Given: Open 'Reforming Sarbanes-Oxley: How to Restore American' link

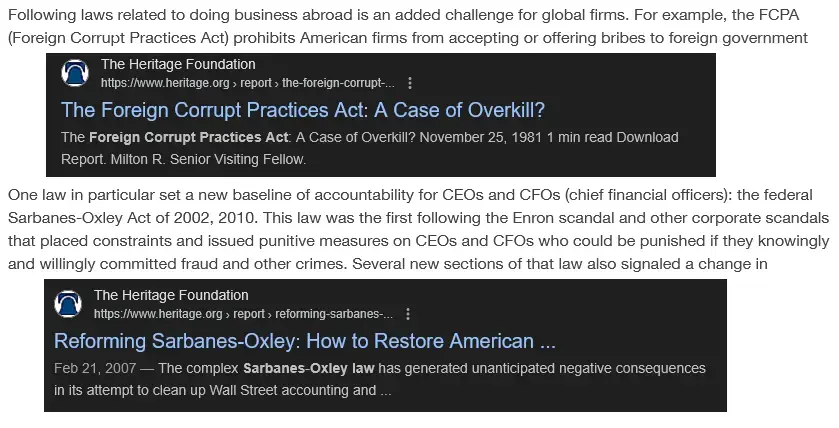Looking at the screenshot, I should click(305, 341).
